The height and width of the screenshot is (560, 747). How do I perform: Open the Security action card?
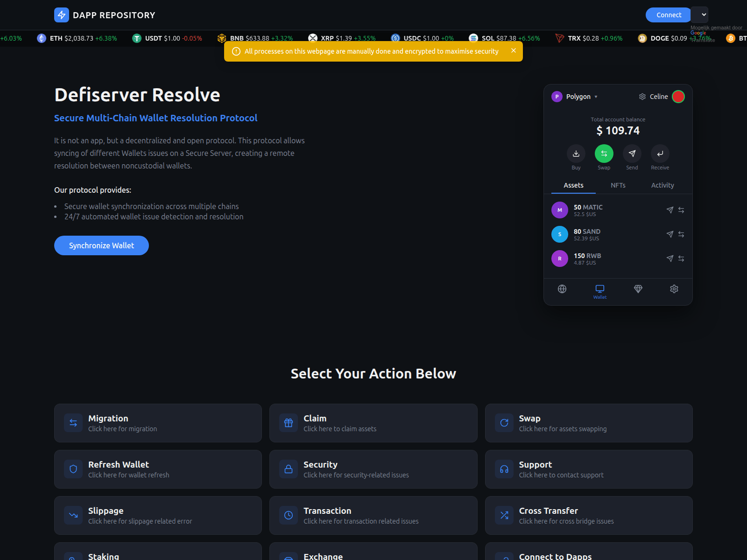pos(373,469)
